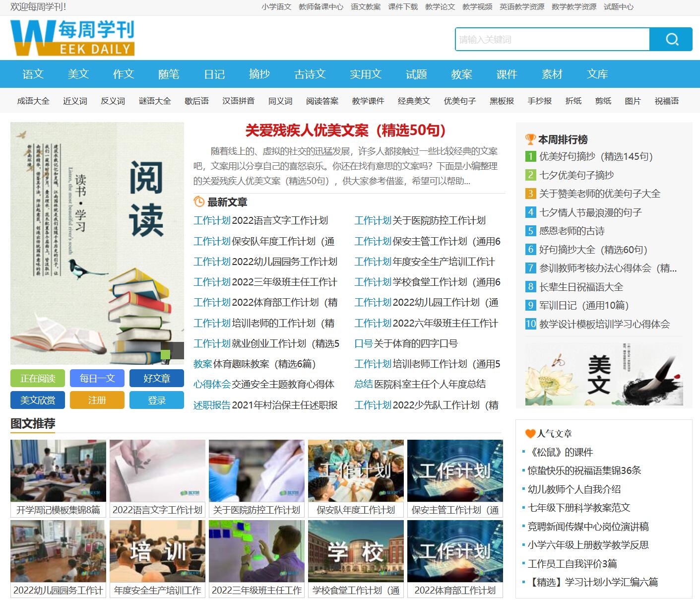700x601 pixels.
Task: Open the 黑板报 menu item
Action: (x=501, y=101)
